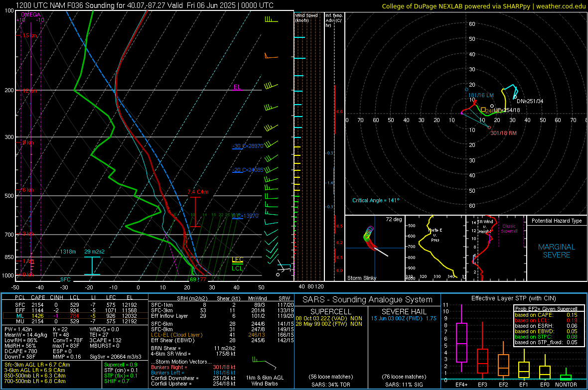Click the Bunkers Left = 181/16 kt line
Image resolution: width=588 pixels, height=390 pixels.
193,373
